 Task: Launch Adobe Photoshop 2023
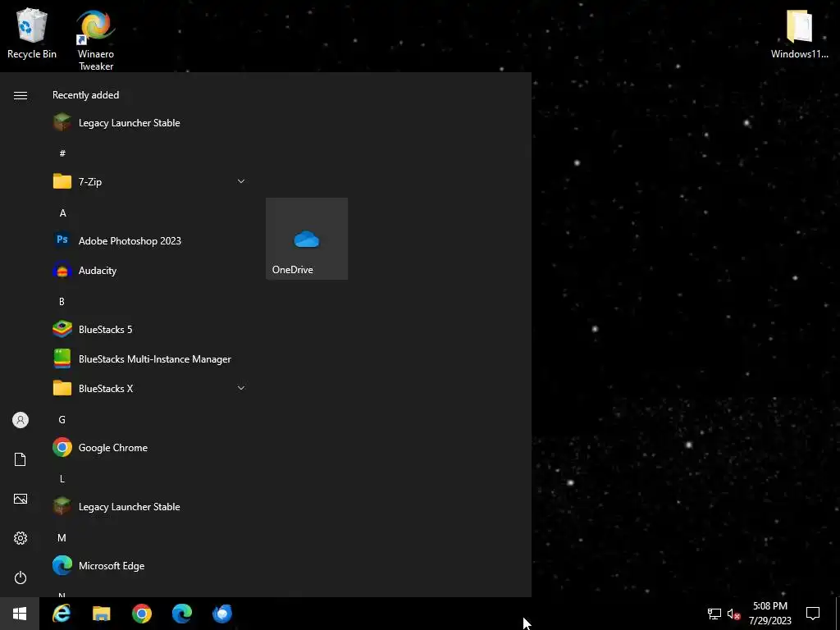[x=150, y=240]
